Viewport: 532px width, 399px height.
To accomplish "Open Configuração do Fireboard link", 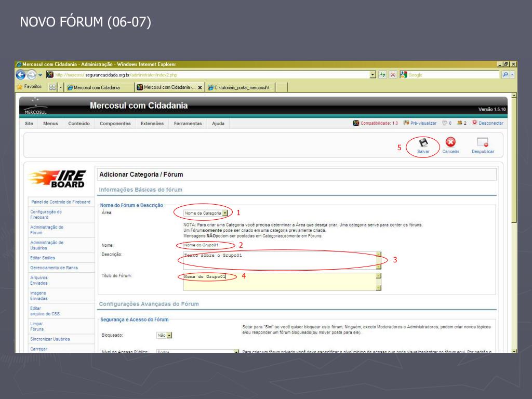I will (46, 215).
